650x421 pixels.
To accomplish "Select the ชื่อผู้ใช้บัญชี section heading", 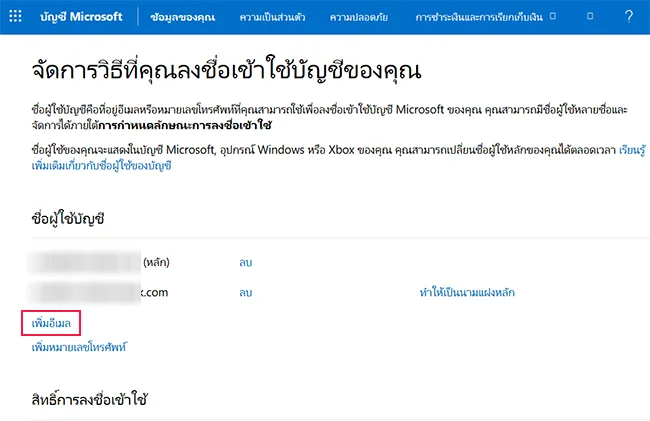I will coord(68,218).
